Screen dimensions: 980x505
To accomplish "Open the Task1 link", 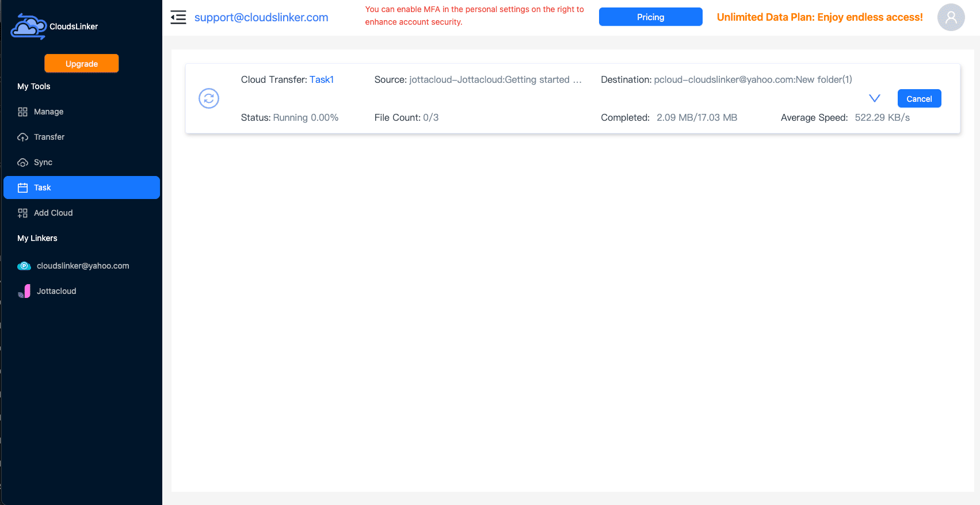I will [322, 79].
